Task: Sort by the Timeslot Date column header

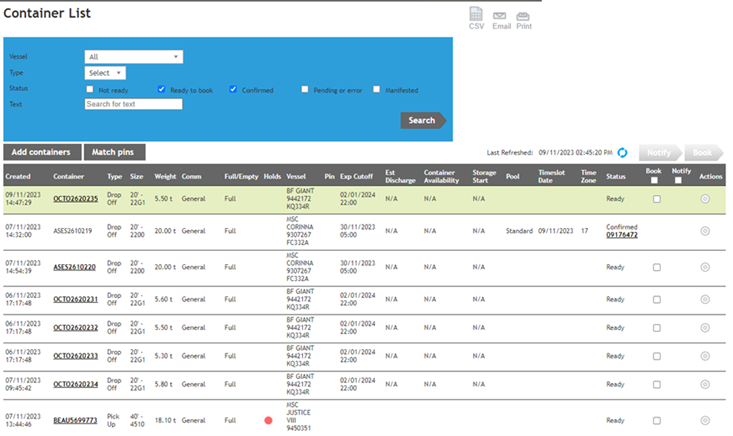Action: point(552,176)
